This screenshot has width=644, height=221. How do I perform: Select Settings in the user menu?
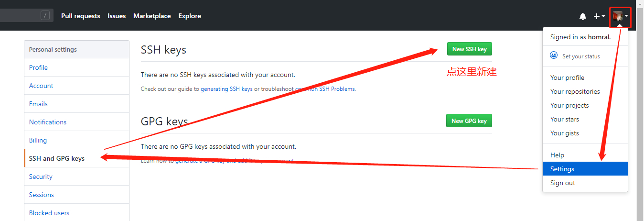[x=562, y=169]
